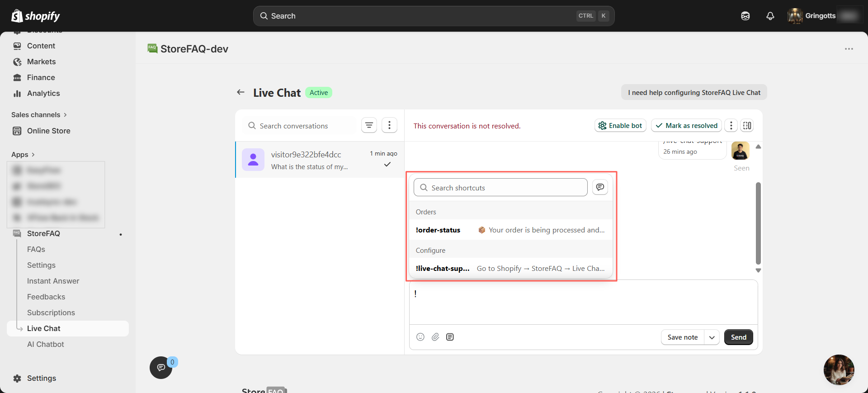Open chat header more options
Image resolution: width=868 pixels, height=393 pixels.
pos(731,126)
